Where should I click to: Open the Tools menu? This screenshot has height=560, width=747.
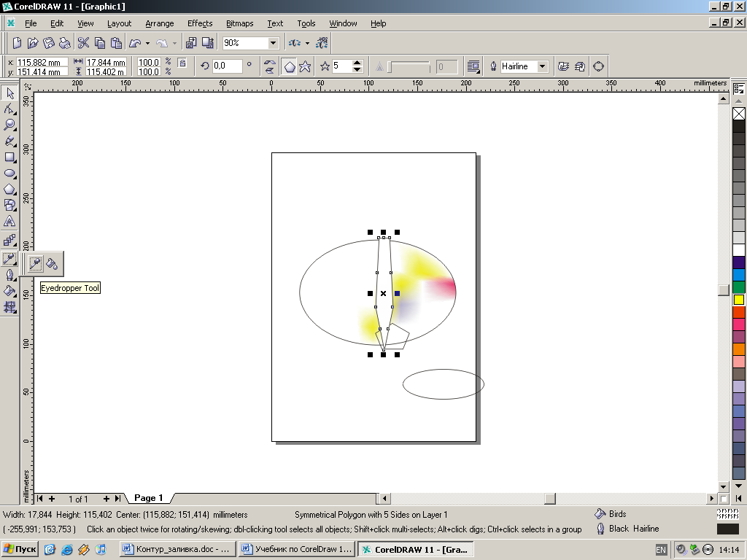[306, 23]
